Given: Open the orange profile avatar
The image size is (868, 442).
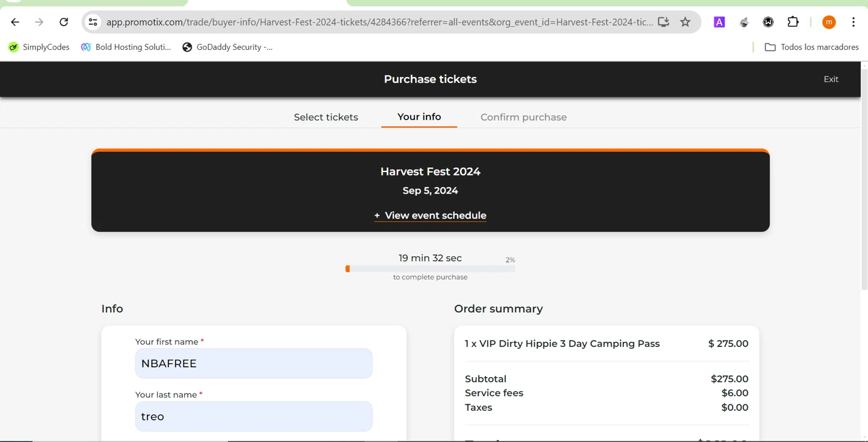Looking at the screenshot, I should (x=829, y=22).
